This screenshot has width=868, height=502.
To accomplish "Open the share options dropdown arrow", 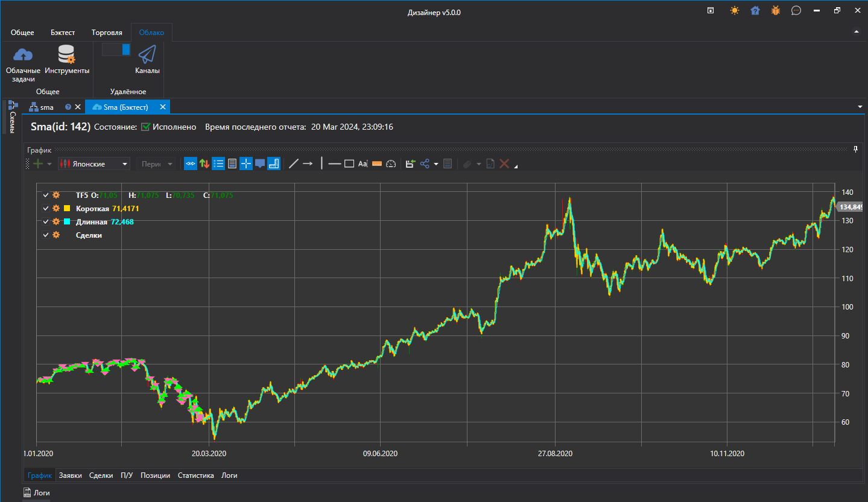I will point(436,164).
